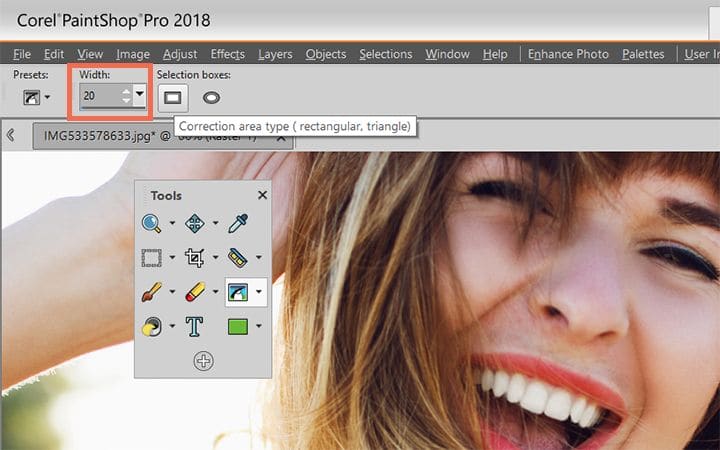The width and height of the screenshot is (720, 450).
Task: Select the Crop tool
Action: 195,258
